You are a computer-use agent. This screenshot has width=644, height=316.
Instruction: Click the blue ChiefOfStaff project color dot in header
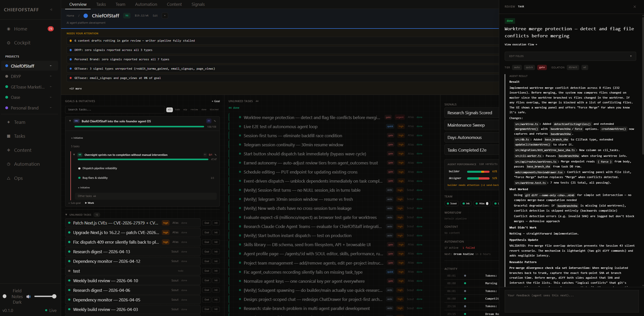86,16
